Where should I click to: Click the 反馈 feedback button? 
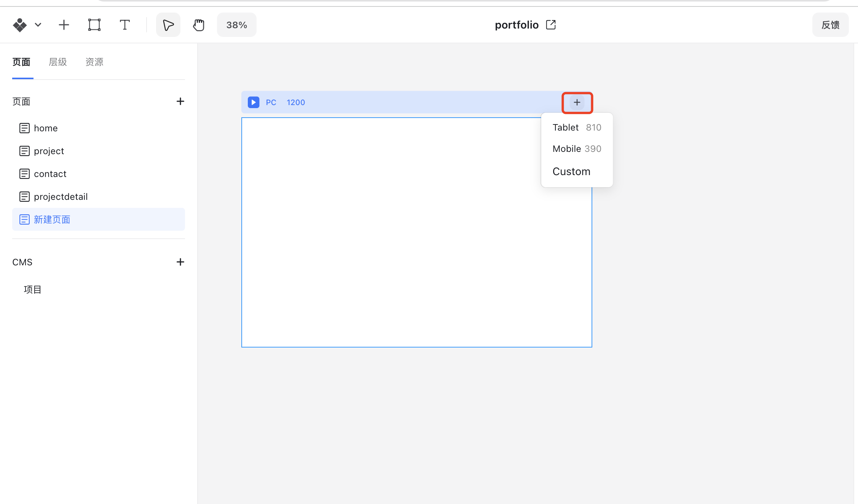[830, 25]
